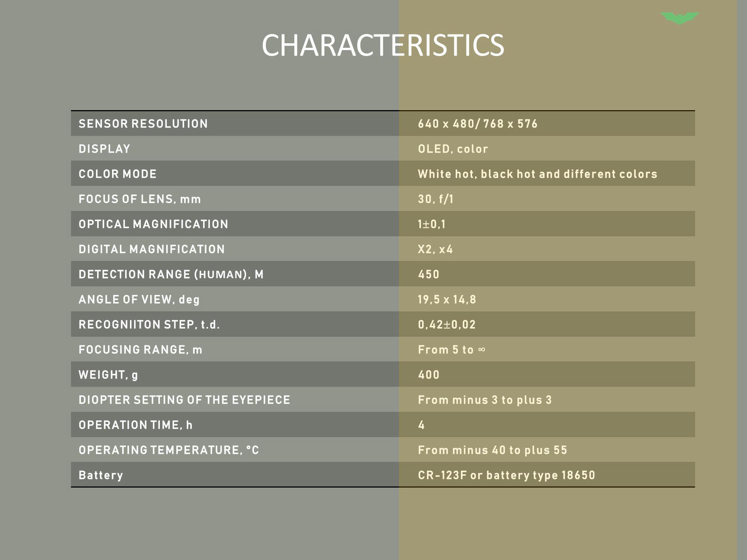Select the 640 x 480/ 768 x 576 value

pyautogui.click(x=478, y=124)
